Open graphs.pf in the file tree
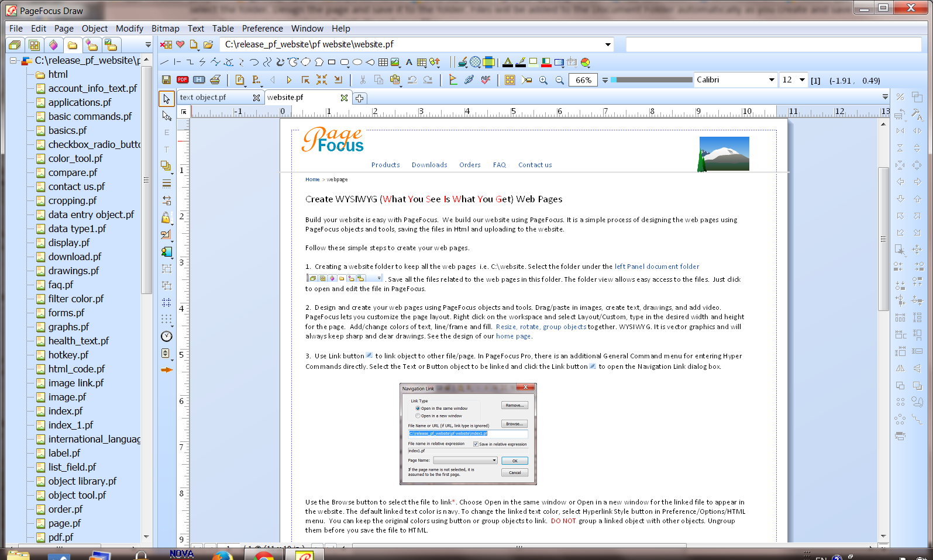Screen dimensions: 933x560 point(68,327)
